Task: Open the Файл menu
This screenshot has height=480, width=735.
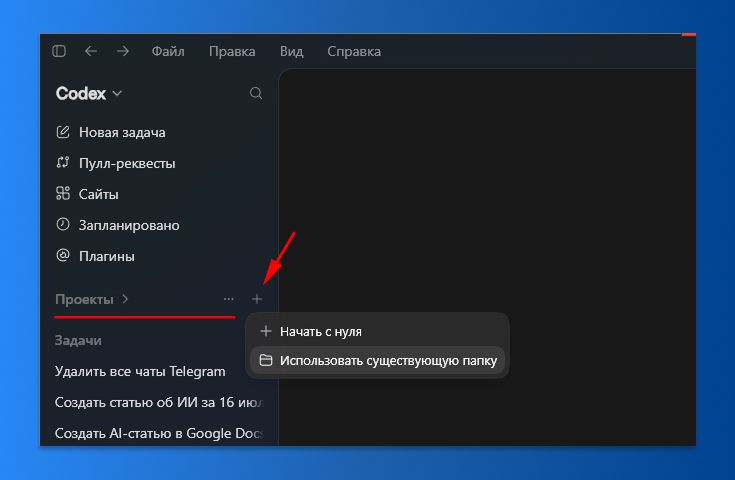Action: (x=168, y=51)
